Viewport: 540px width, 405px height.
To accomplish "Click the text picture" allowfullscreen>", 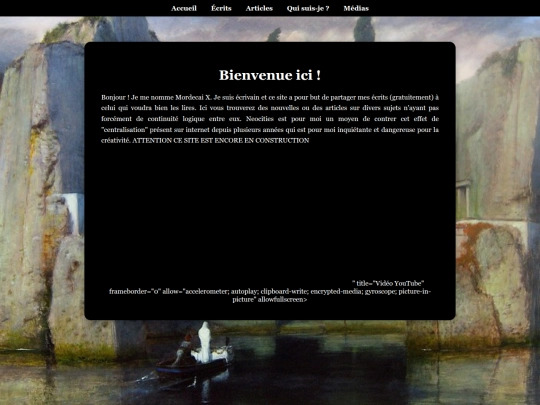I will [270, 300].
